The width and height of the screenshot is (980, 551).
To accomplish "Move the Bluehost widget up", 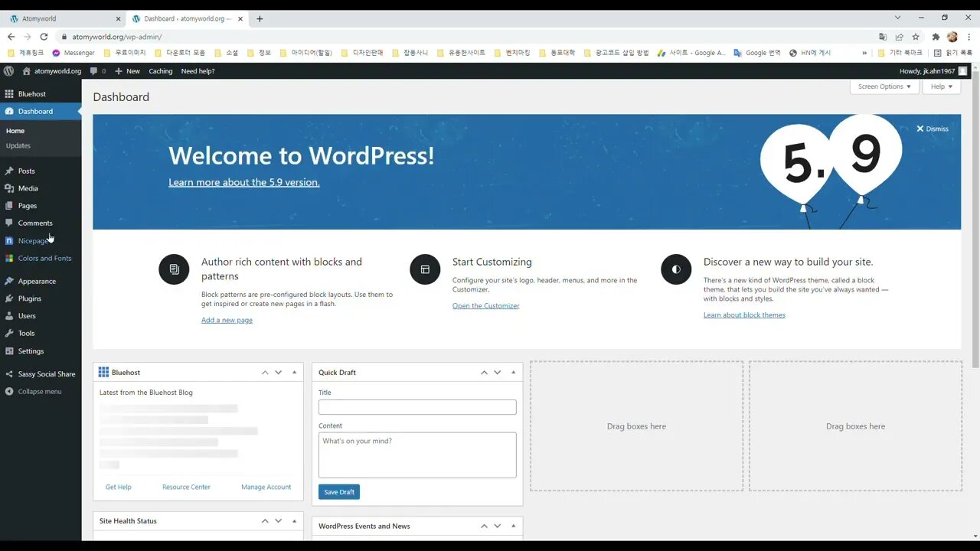I will click(265, 373).
